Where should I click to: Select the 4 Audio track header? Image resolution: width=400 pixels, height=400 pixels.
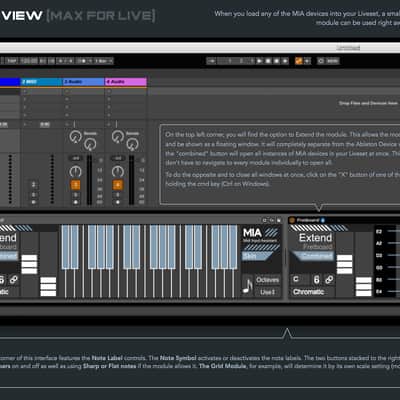(x=126, y=82)
